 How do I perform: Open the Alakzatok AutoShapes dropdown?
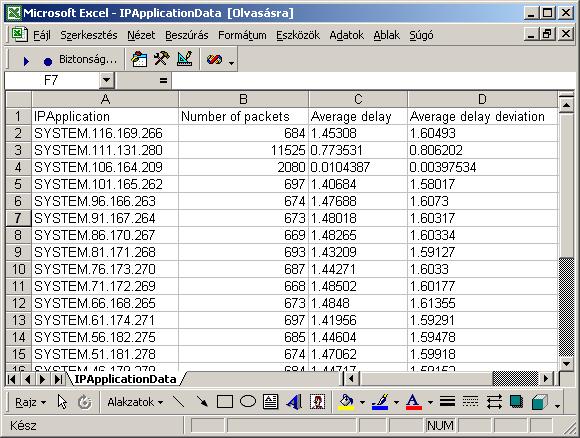[x=135, y=402]
